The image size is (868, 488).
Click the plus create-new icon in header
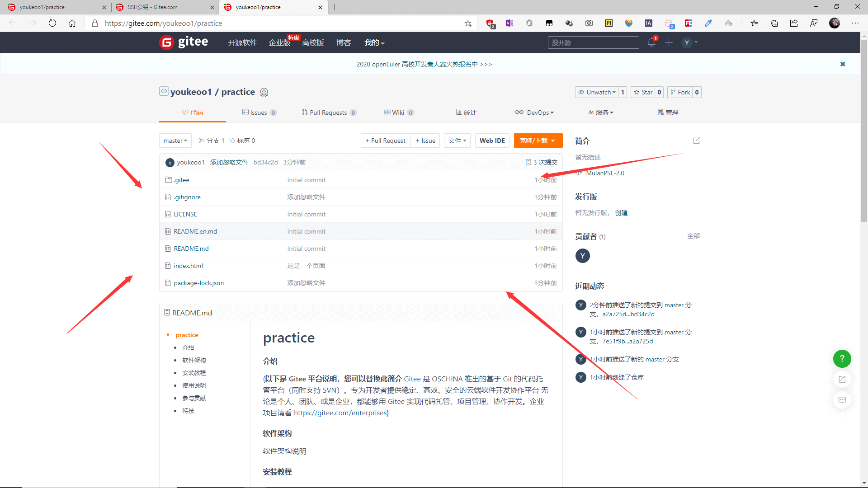(x=669, y=42)
